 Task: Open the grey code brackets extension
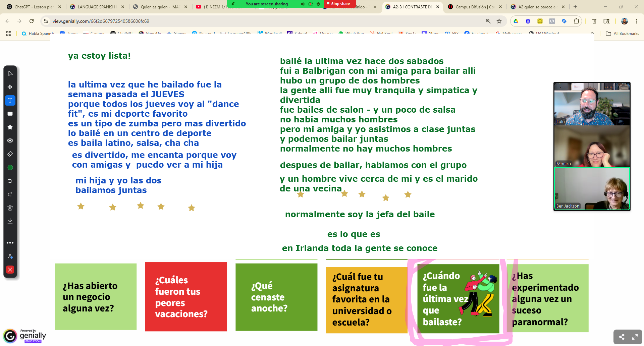(552, 21)
